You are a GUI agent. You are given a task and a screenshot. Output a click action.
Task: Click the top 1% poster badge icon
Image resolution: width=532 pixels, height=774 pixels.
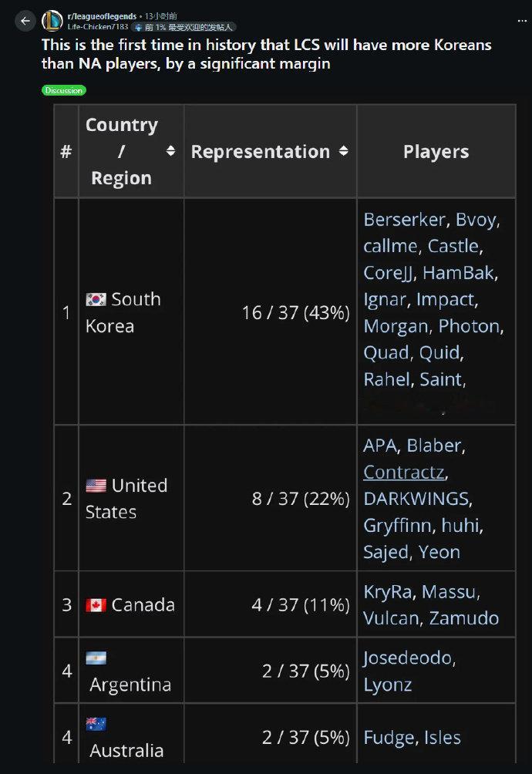pos(138,27)
